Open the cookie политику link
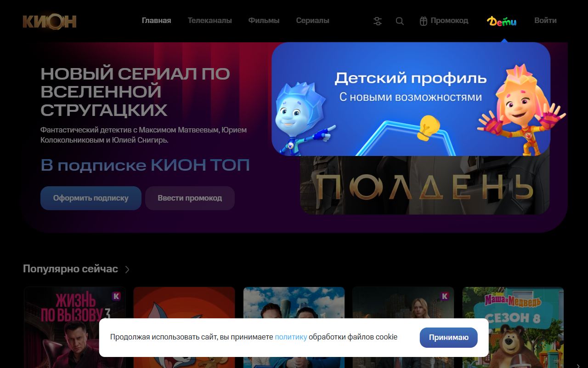The width and height of the screenshot is (588, 368). tap(291, 337)
